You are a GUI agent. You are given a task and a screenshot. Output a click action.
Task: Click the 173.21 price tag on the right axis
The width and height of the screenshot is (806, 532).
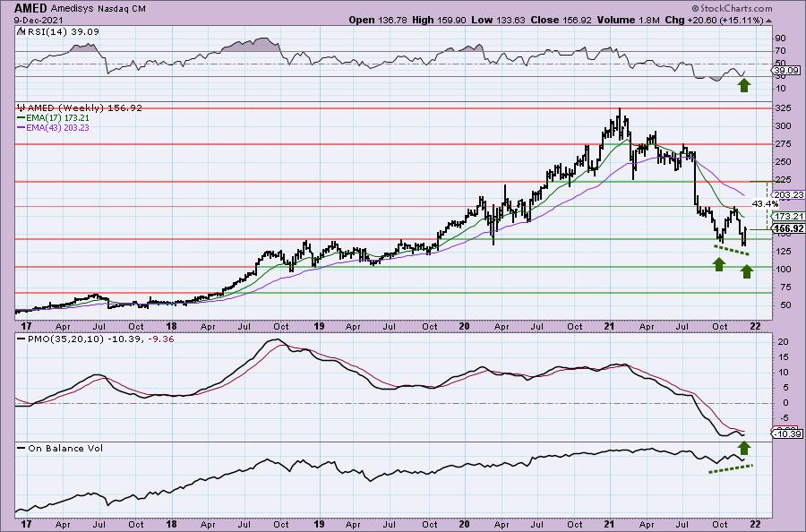pyautogui.click(x=788, y=216)
